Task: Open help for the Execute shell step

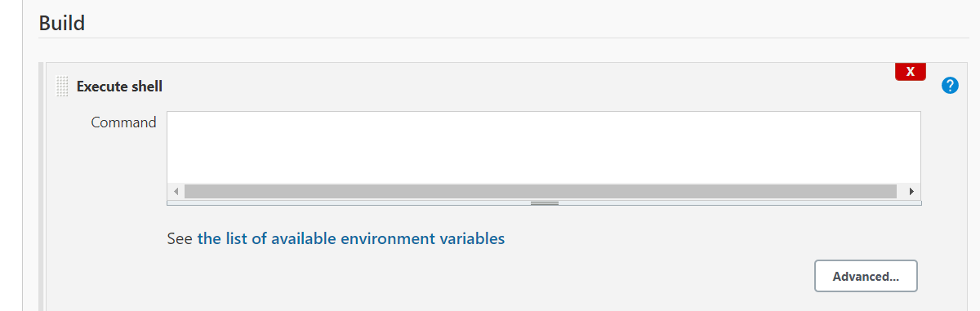Action: pos(950,85)
